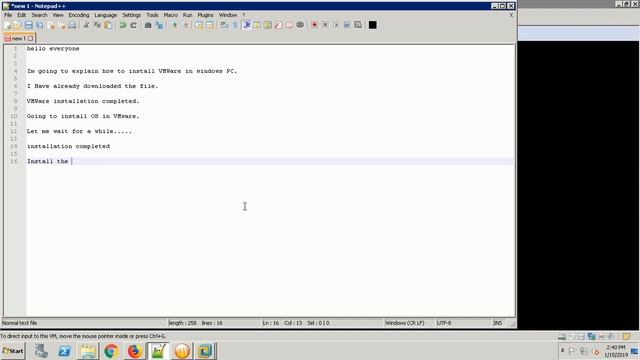Click the Copy toolbar icon

97,25
